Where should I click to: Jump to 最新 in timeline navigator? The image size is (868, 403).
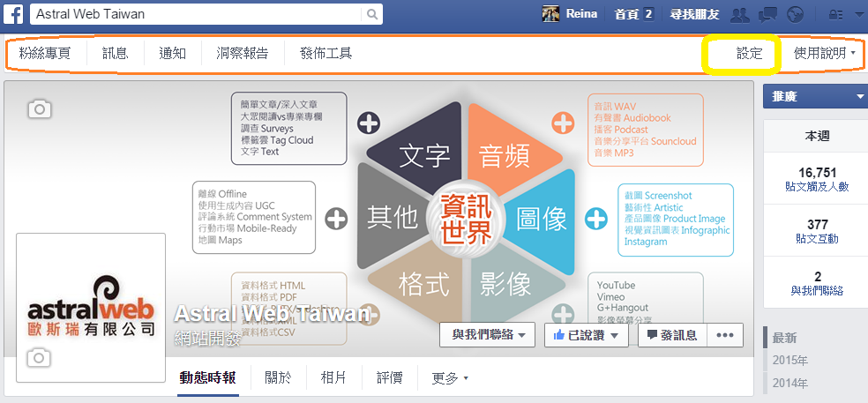point(785,338)
